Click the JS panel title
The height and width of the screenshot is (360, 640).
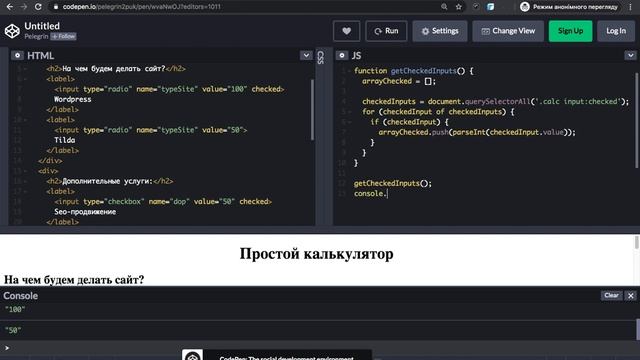(x=356, y=56)
